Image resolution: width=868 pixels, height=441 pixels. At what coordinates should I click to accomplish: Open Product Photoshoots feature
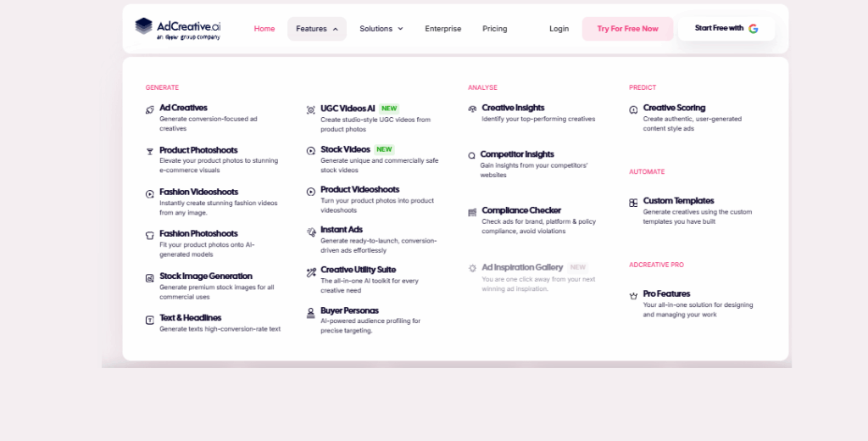pos(198,150)
